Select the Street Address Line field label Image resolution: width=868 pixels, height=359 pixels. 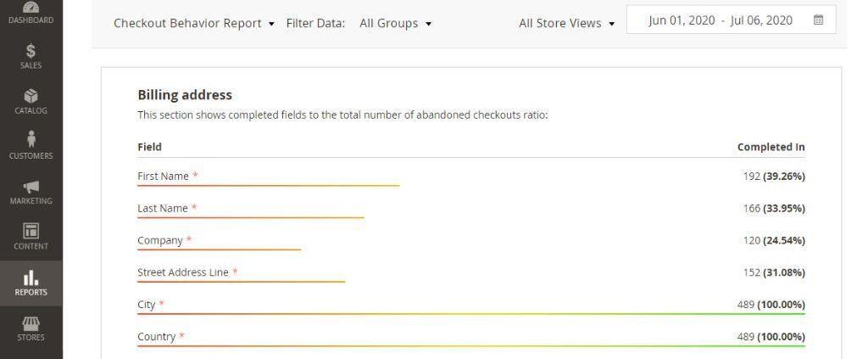click(183, 272)
